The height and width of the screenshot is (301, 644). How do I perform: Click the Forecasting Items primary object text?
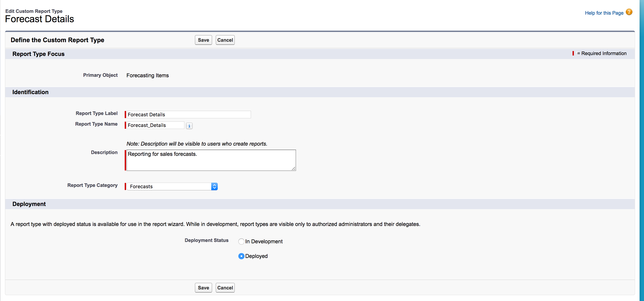pos(148,75)
